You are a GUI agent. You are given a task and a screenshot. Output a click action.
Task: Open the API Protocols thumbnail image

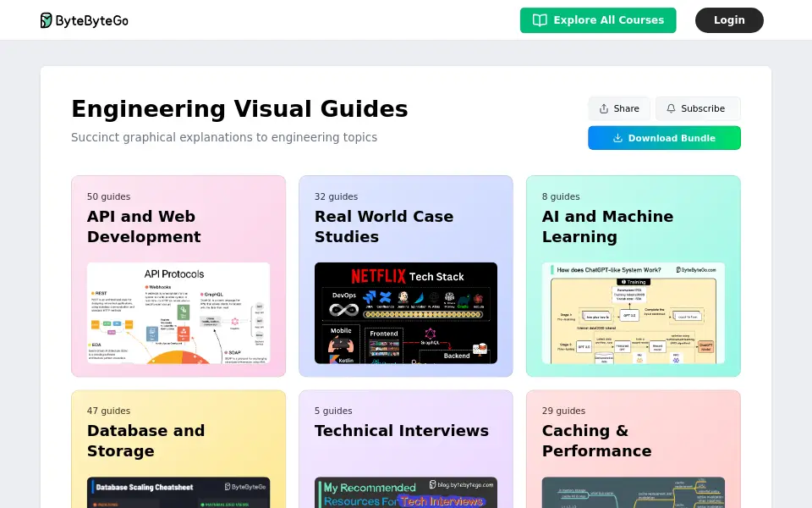tap(178, 313)
